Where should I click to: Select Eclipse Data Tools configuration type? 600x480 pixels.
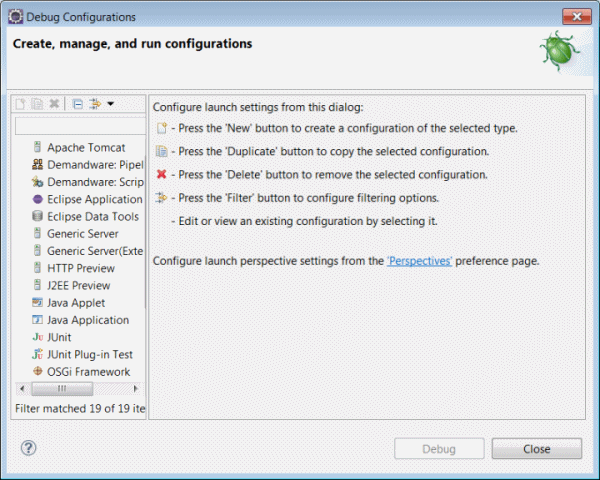[x=93, y=216]
